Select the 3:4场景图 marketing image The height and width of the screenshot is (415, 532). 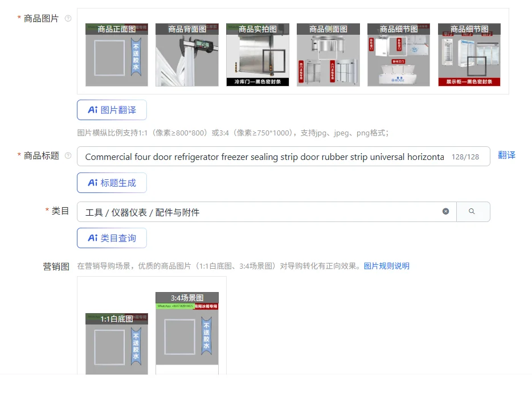[187, 333]
